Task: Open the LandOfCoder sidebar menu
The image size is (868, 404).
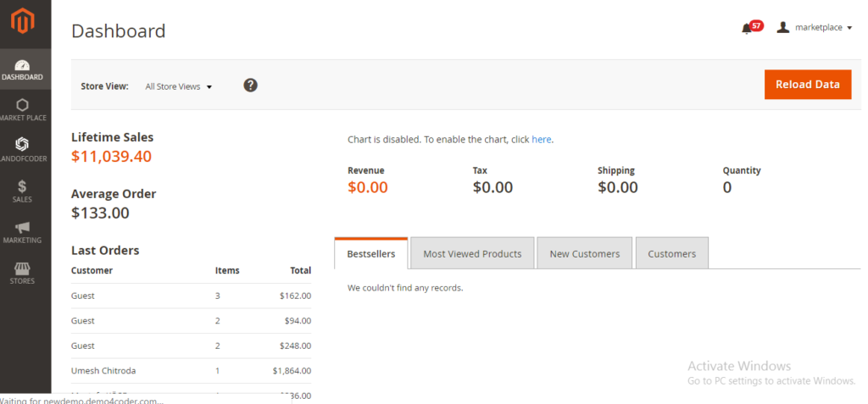Action: pos(23,151)
